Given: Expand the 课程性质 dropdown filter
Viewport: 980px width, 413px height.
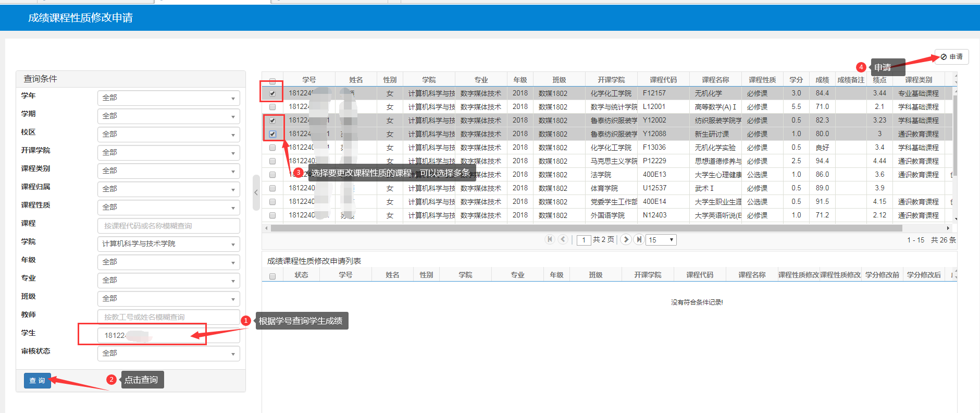Looking at the screenshot, I should (x=168, y=208).
